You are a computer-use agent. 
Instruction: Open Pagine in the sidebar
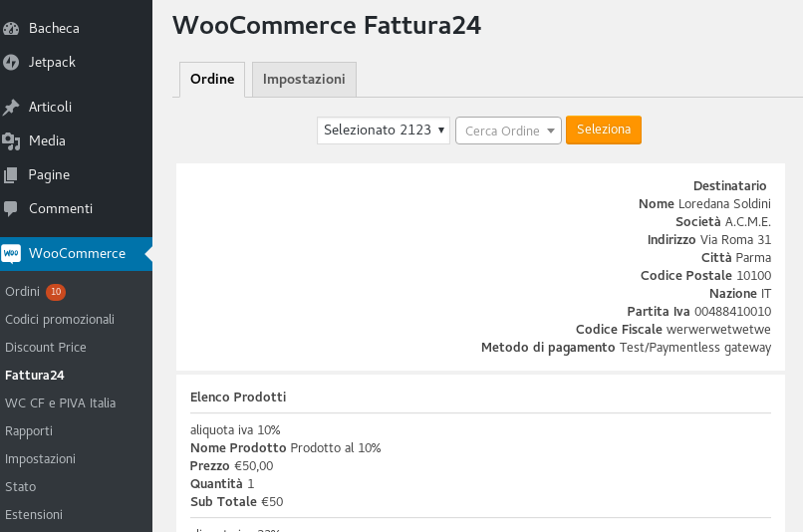click(x=49, y=175)
